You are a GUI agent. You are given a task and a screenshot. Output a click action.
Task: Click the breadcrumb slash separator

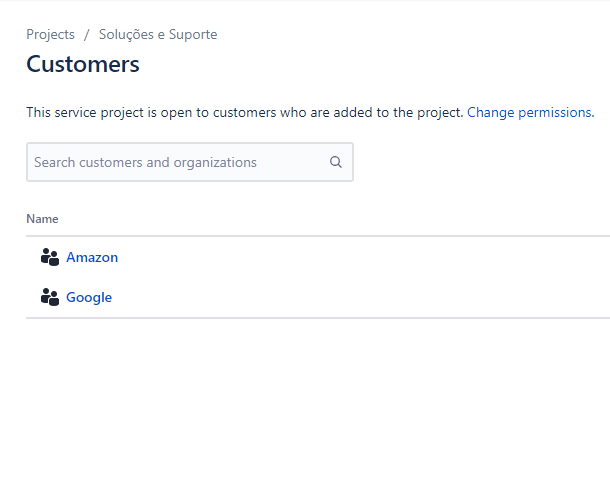tap(87, 34)
